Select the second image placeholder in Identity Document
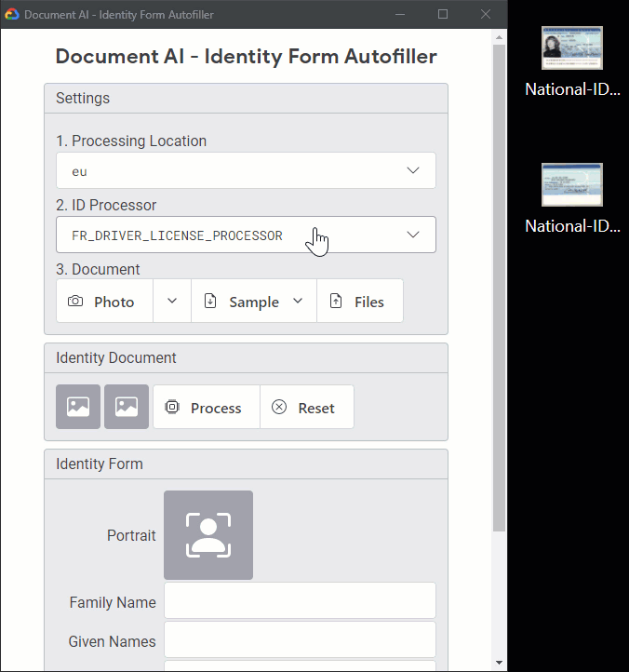629x672 pixels. point(127,407)
